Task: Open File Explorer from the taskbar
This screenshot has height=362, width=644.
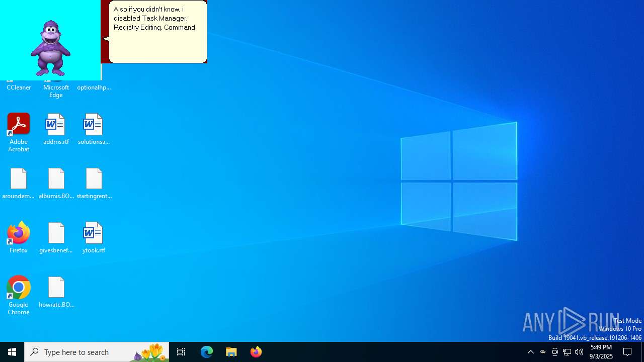Action: [231, 352]
